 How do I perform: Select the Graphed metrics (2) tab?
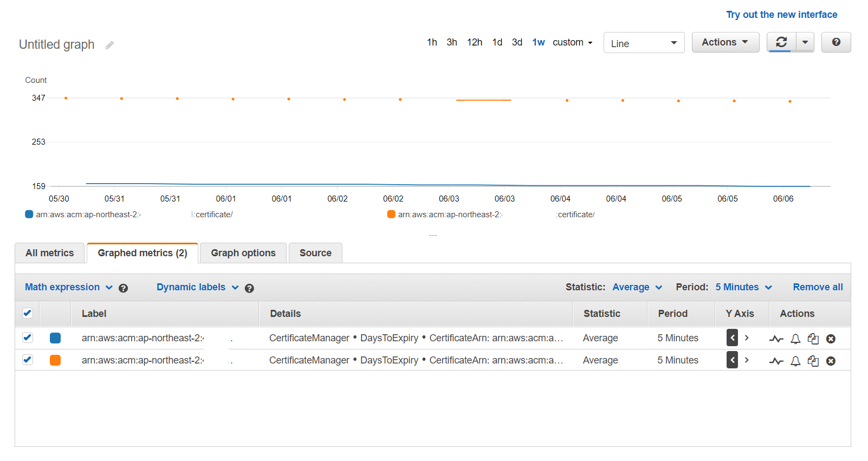(x=142, y=253)
